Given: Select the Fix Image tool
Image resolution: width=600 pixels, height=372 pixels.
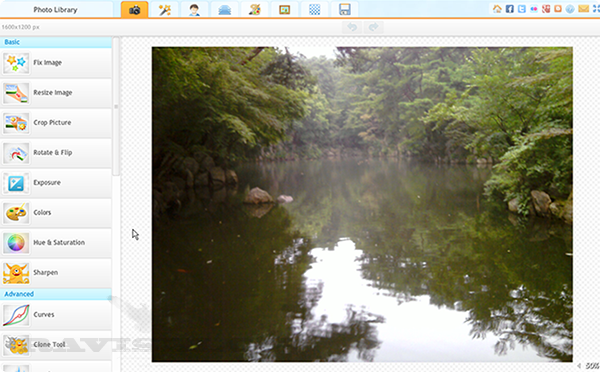Looking at the screenshot, I should coord(56,63).
